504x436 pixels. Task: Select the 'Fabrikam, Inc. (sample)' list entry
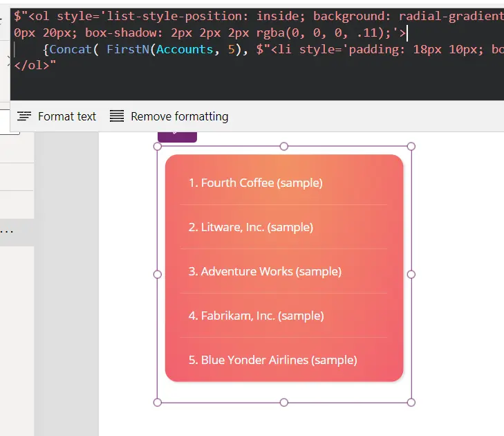coord(256,316)
